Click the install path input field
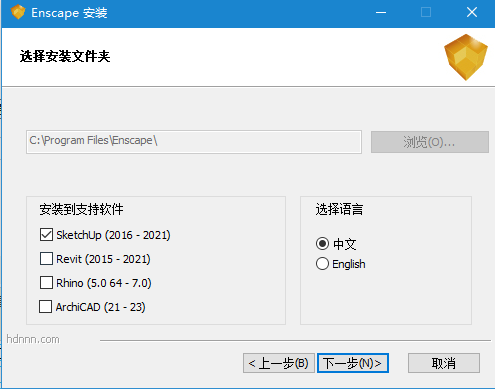495x389 pixels. pos(194,142)
